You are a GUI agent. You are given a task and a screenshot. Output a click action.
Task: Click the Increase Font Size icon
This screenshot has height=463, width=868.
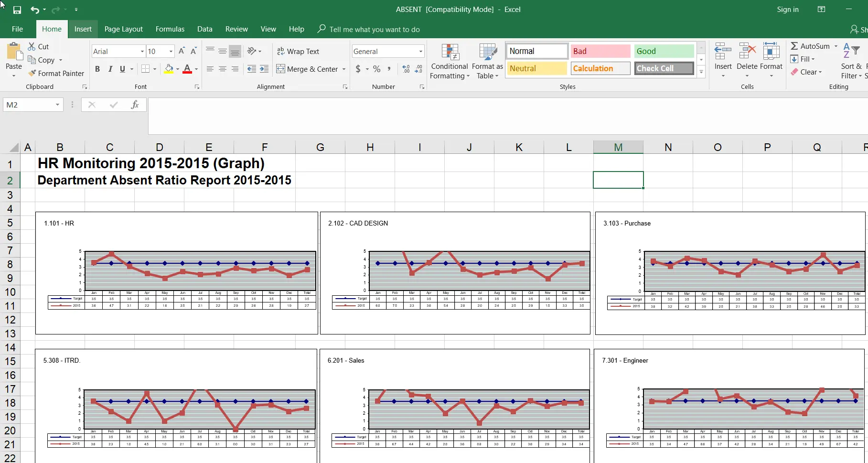pos(182,51)
